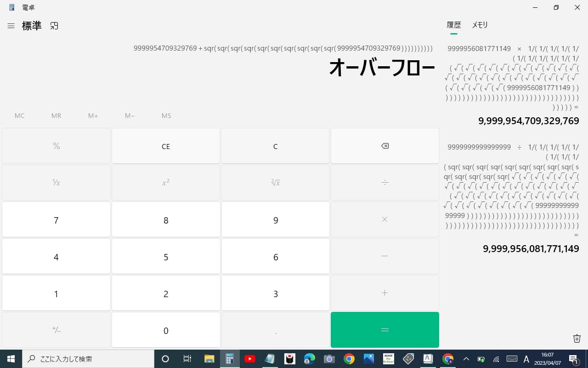This screenshot has width=588, height=368.
Task: Open Task View in the taskbar
Action: [187, 359]
